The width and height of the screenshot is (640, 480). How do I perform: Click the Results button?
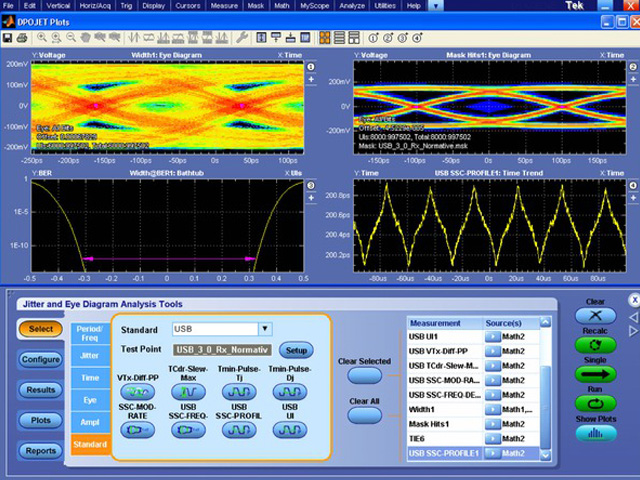tap(41, 390)
